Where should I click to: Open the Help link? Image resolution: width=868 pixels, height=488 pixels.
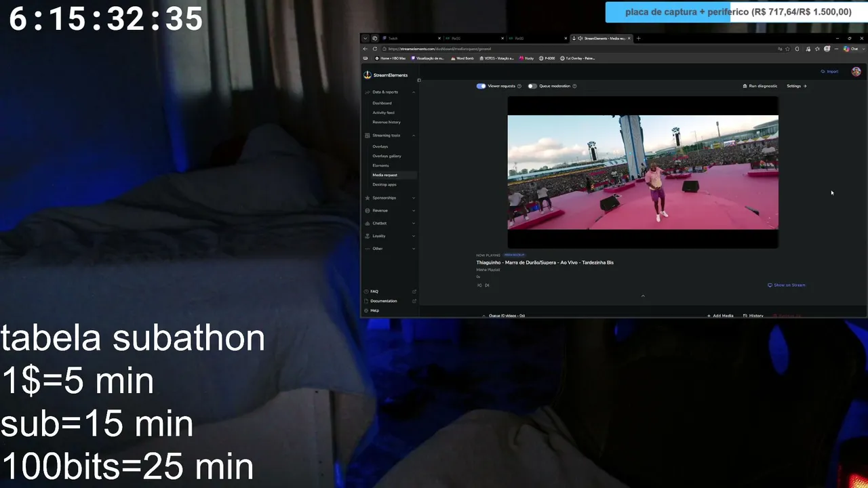point(374,310)
